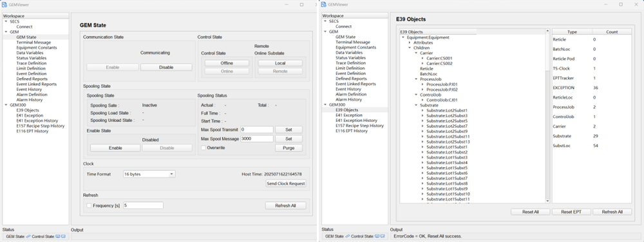Open Connect in right window workspace
This screenshot has width=644, height=242.
[343, 26]
